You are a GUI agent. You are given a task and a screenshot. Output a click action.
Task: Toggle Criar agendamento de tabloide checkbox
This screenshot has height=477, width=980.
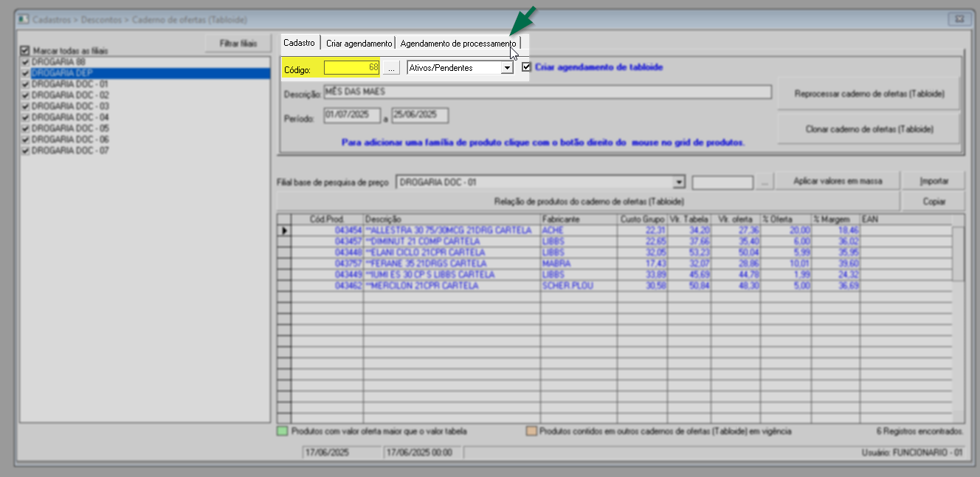pyautogui.click(x=526, y=67)
